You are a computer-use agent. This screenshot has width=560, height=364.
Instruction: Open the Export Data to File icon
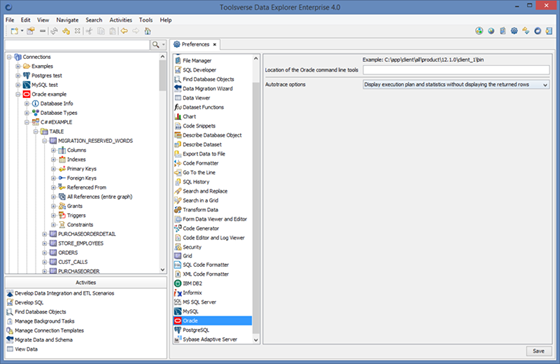pos(178,154)
